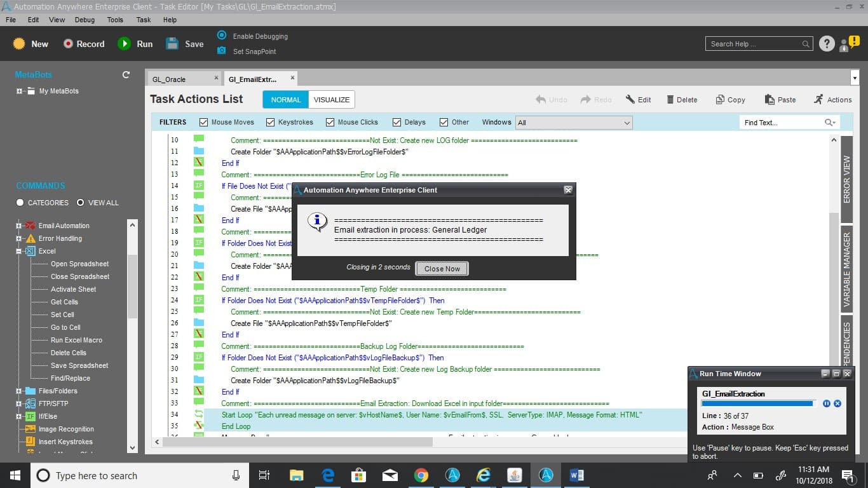Open the File menu

point(11,20)
